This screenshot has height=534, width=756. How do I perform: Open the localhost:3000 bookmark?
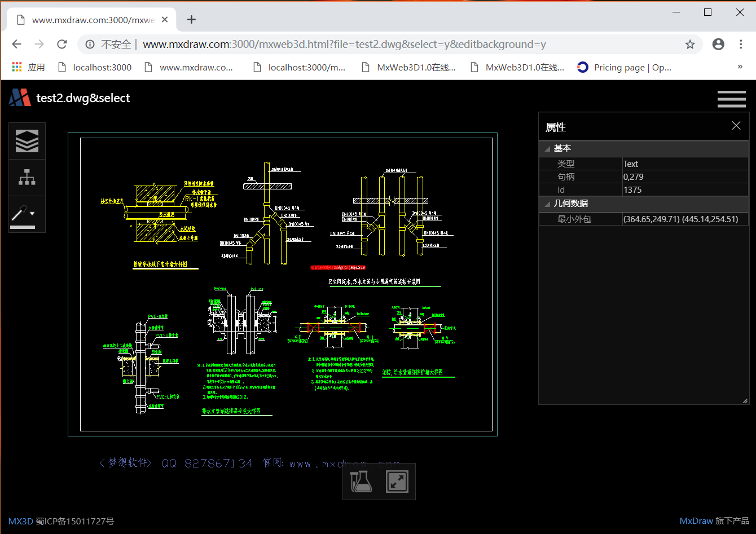95,67
